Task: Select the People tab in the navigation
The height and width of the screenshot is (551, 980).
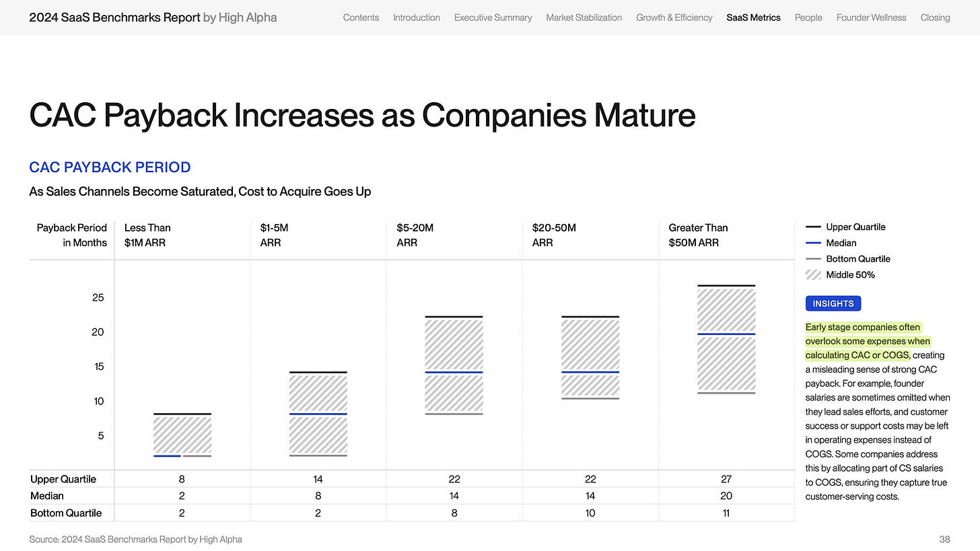Action: click(x=808, y=17)
